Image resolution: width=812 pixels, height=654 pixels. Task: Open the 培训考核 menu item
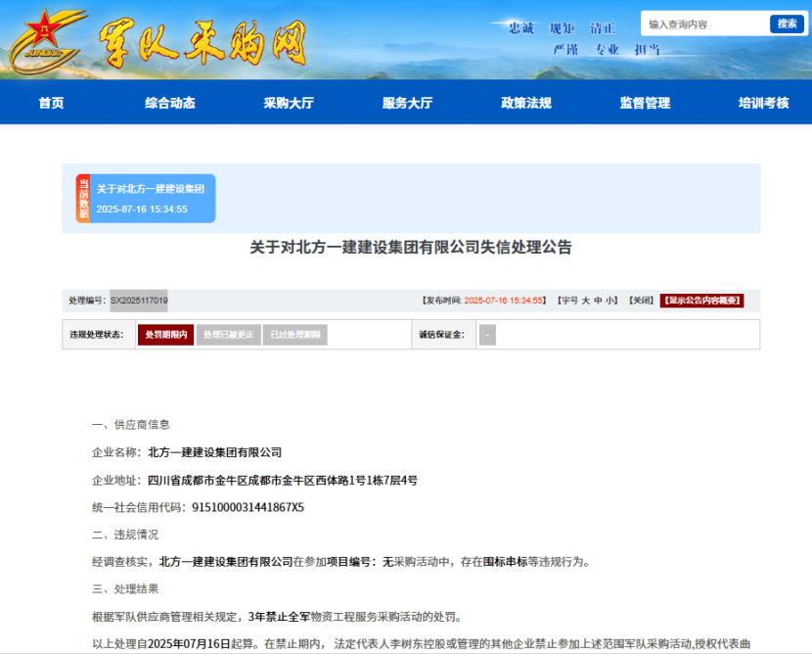(x=764, y=103)
